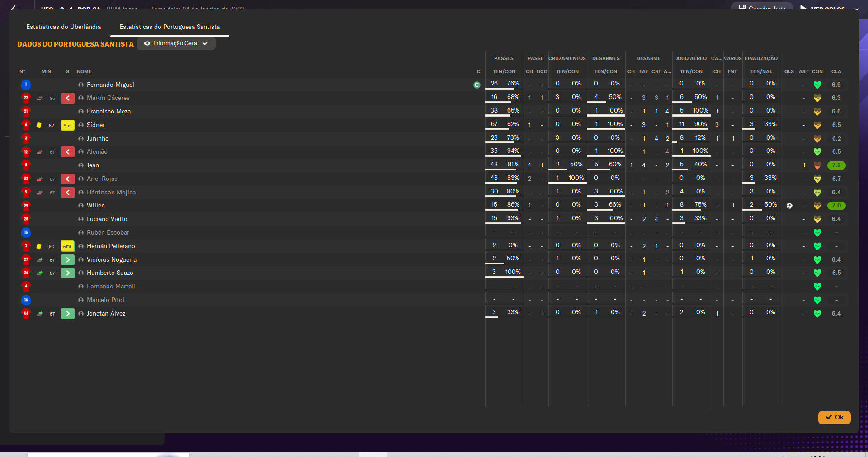Screen dimensions: 868x457
Task: Click Marcelo Pitol's blue shirt icon
Action: (x=26, y=300)
